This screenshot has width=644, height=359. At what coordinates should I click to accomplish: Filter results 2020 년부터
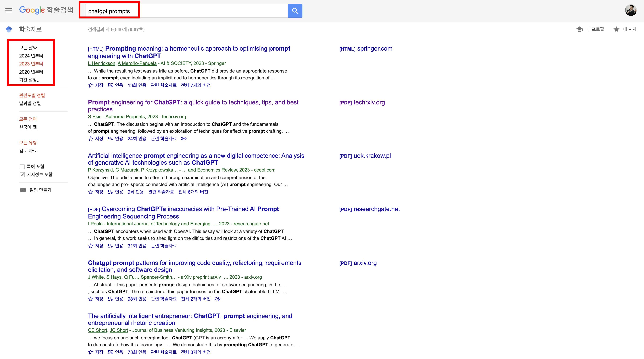tap(31, 72)
